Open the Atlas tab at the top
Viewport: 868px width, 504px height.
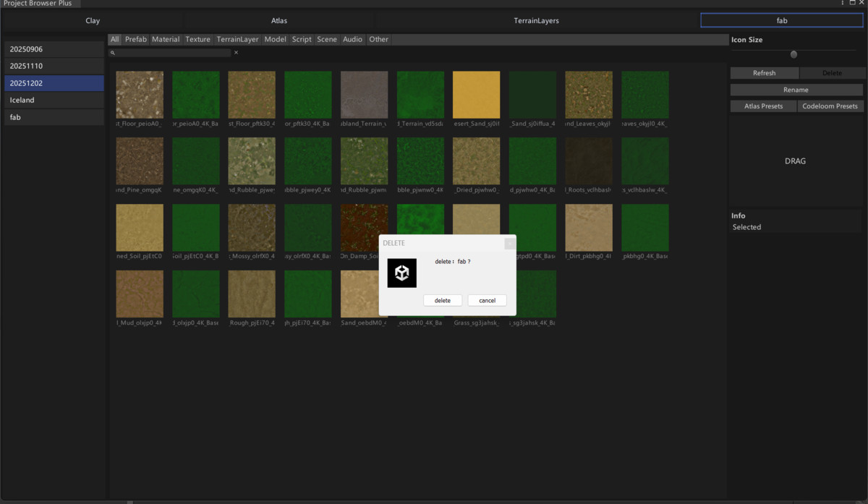pyautogui.click(x=279, y=20)
